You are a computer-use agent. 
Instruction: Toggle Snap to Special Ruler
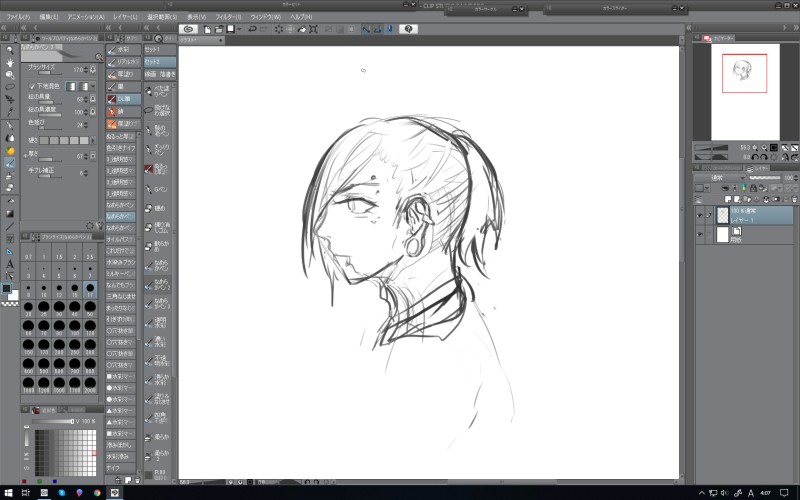pyautogui.click(x=378, y=29)
